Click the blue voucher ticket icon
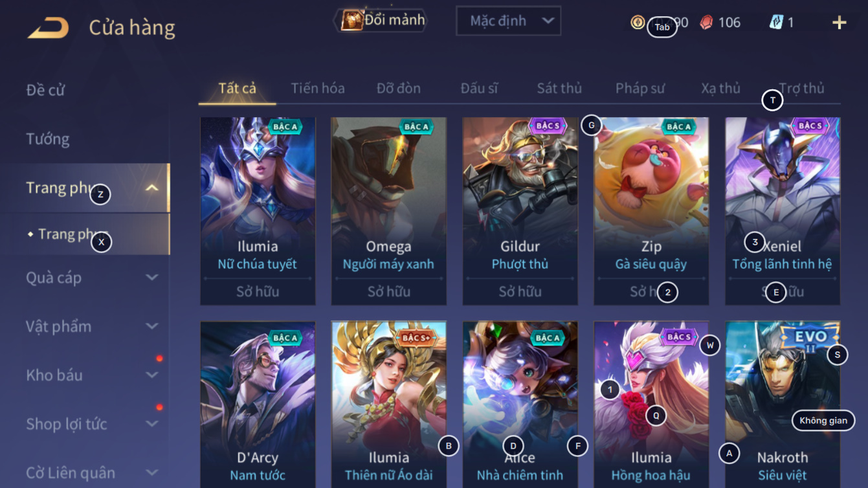The width and height of the screenshot is (868, 488). [x=776, y=23]
